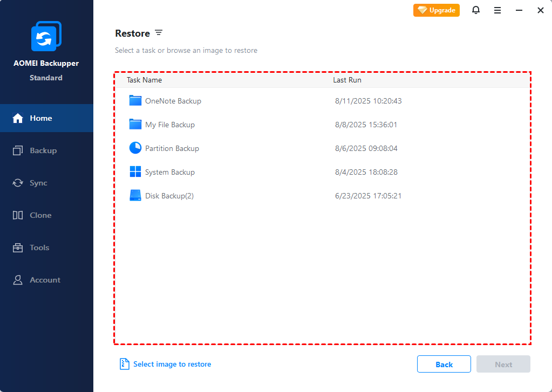The height and width of the screenshot is (392, 552).
Task: Click the OneNote Backup folder icon
Action: click(x=135, y=101)
